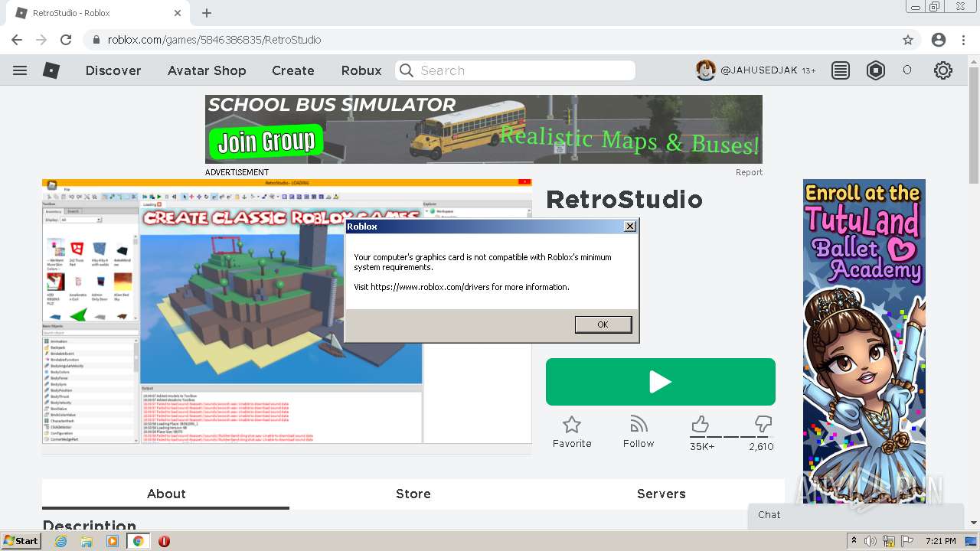This screenshot has width=980, height=551.
Task: Click the red Opera taskbar icon
Action: pyautogui.click(x=164, y=541)
